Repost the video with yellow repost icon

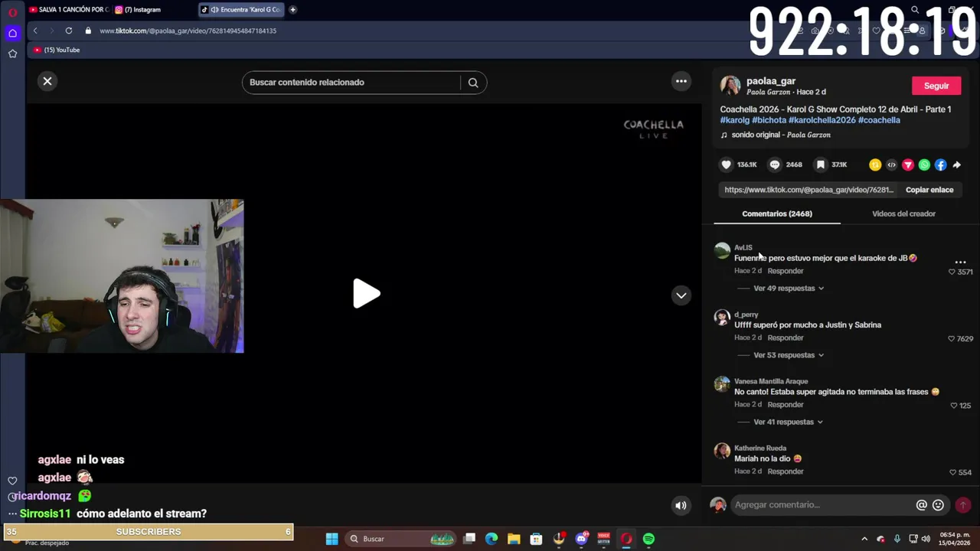[875, 165]
